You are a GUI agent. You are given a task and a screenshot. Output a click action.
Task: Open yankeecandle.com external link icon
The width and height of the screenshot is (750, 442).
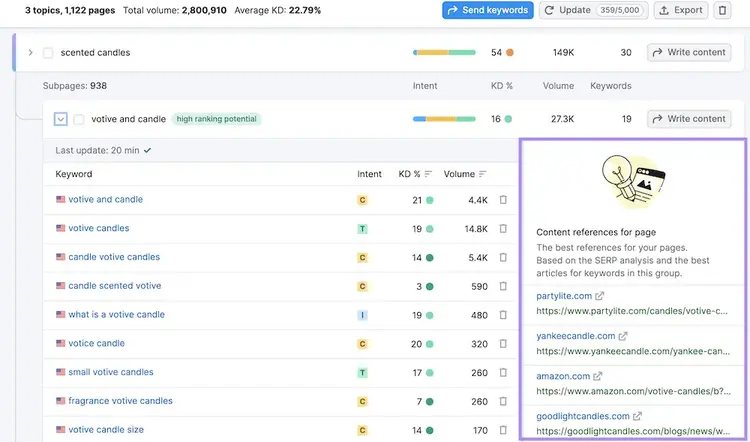click(x=622, y=336)
